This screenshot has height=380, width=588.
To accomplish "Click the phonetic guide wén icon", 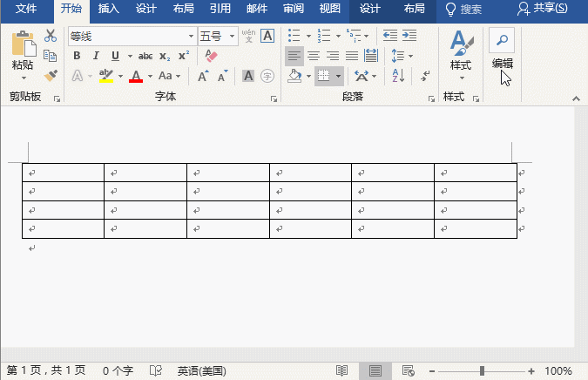I will [x=248, y=36].
